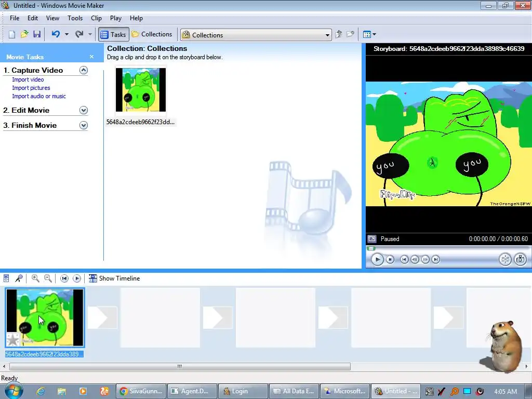Open Windows Explorer from the taskbar

coord(62,392)
